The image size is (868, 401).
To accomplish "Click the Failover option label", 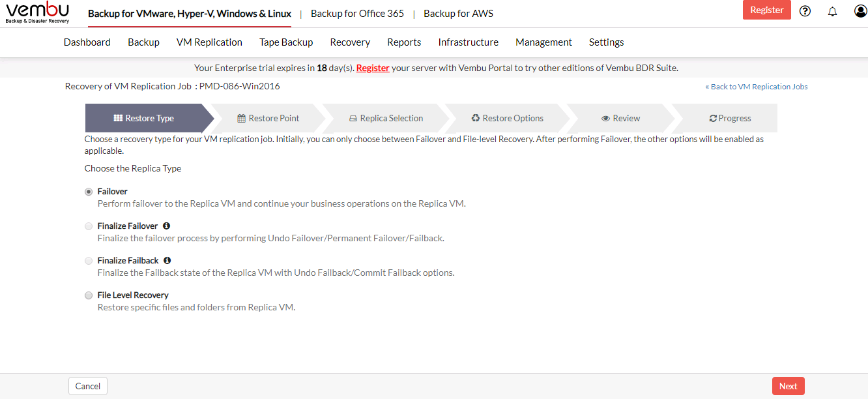I will pos(113,192).
